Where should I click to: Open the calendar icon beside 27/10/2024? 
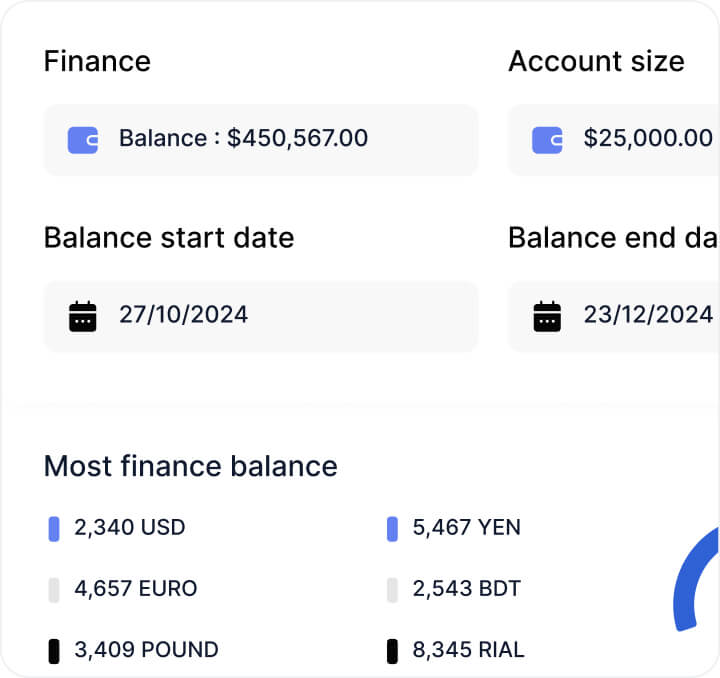click(x=83, y=316)
